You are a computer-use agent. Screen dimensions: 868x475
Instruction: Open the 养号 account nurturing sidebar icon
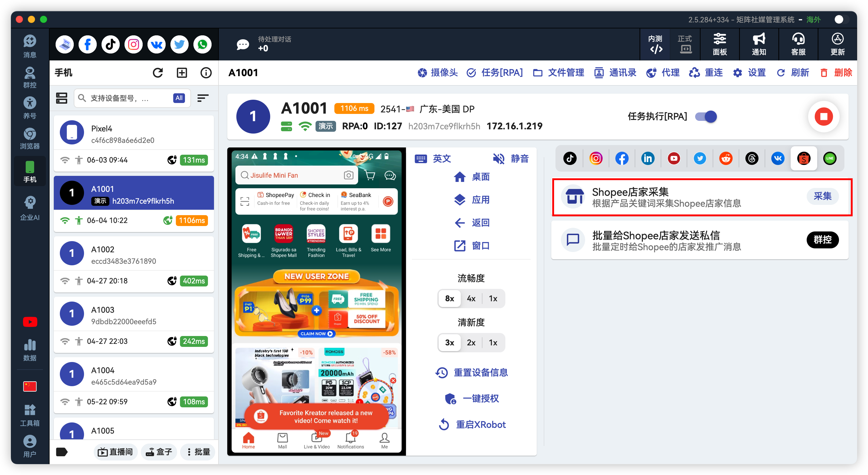[x=30, y=108]
